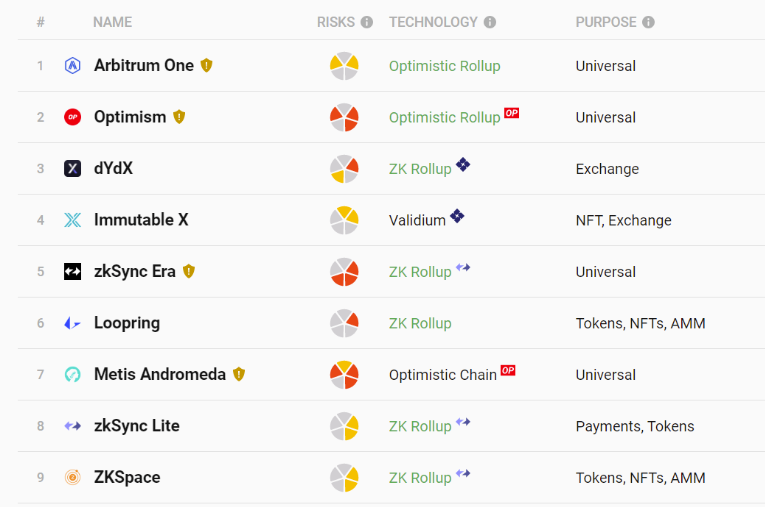Open the ZKSpace project link

(x=127, y=477)
